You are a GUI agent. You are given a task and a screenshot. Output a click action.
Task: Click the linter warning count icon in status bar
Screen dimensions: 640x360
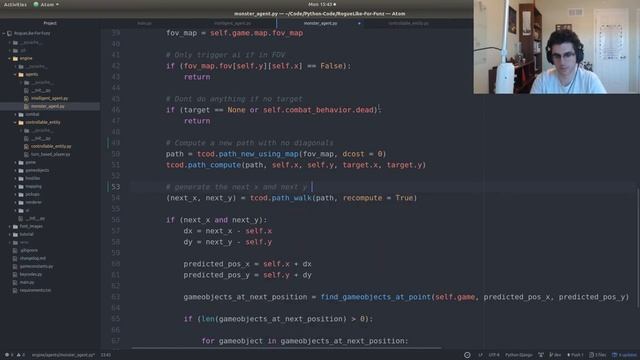pos(20,355)
